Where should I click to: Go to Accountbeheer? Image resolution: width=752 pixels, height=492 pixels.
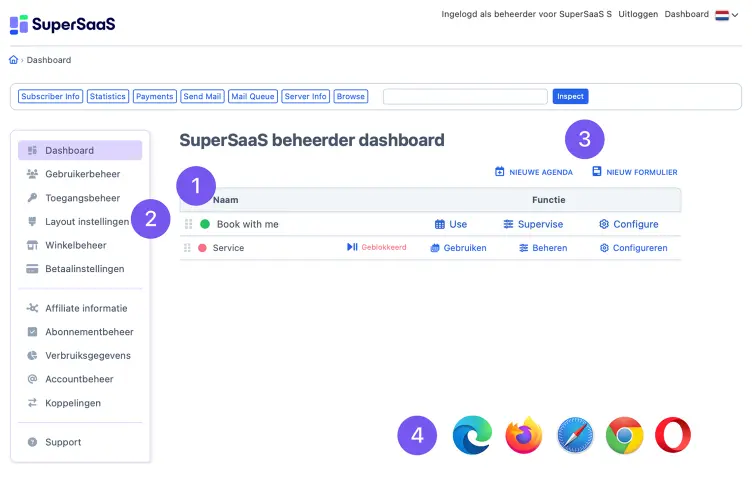80,379
